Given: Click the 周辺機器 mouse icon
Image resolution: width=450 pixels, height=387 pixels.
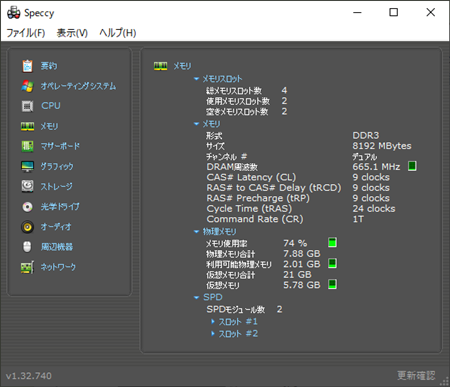Looking at the screenshot, I should click(27, 247).
